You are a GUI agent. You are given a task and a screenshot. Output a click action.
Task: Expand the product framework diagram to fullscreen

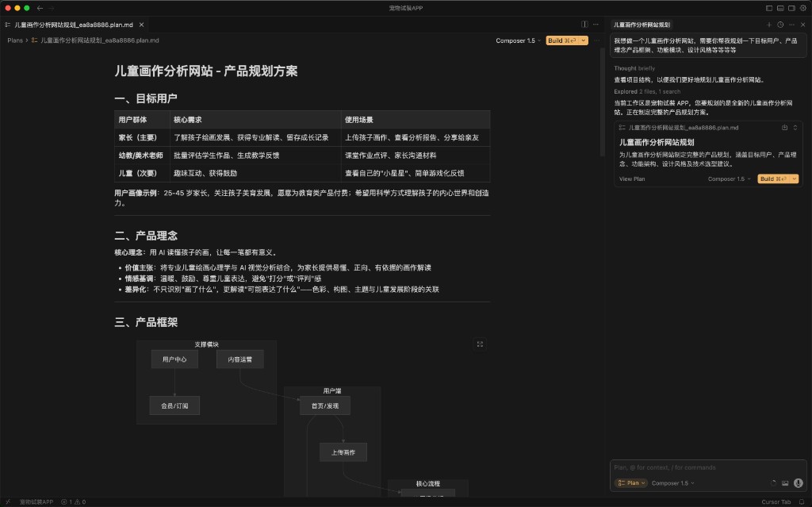point(479,344)
